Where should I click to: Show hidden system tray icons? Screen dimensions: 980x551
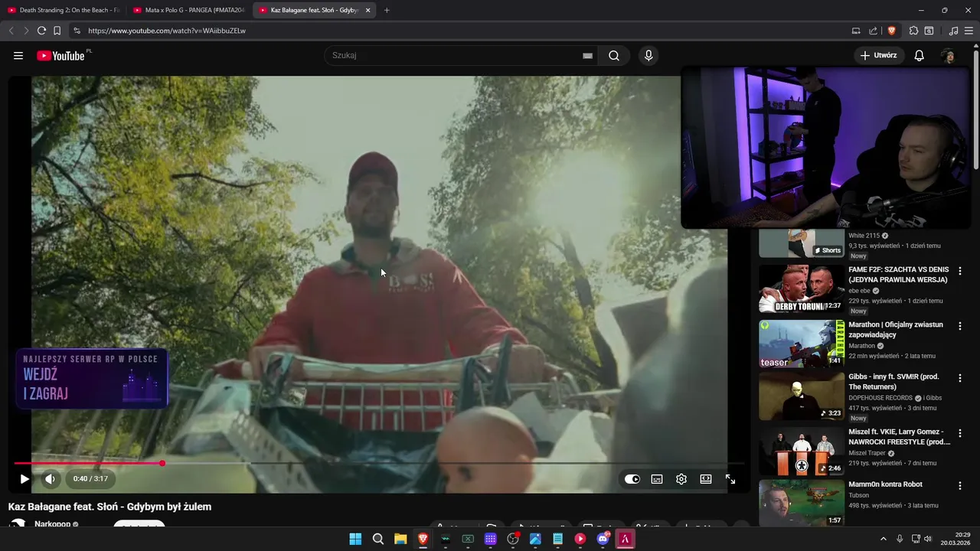point(884,539)
